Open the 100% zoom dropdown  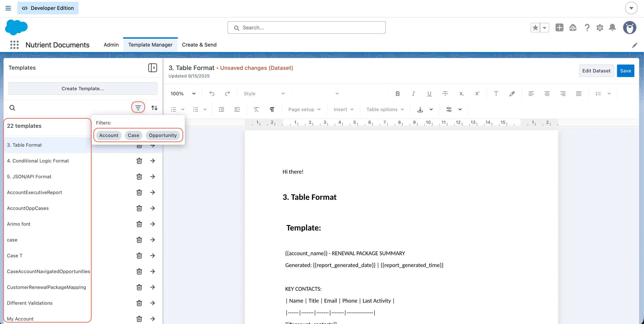(x=183, y=94)
